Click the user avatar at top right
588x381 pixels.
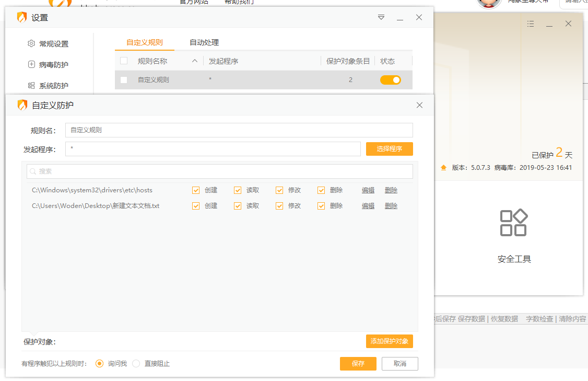[488, 4]
